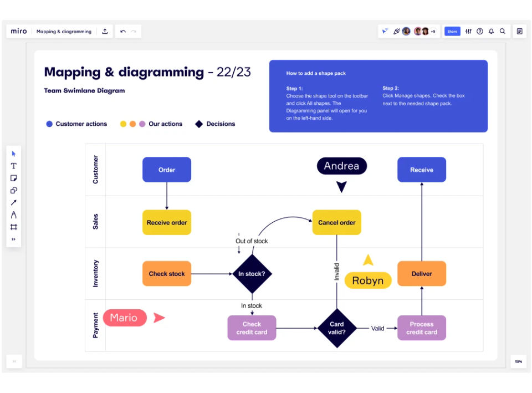Select the In stock? decision diamond
Screen dimensions: 532x393
point(252,273)
